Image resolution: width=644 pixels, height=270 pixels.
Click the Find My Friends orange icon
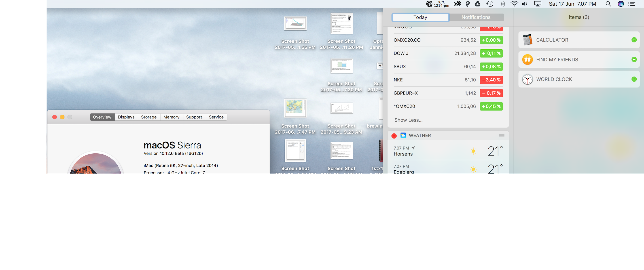coord(527,59)
